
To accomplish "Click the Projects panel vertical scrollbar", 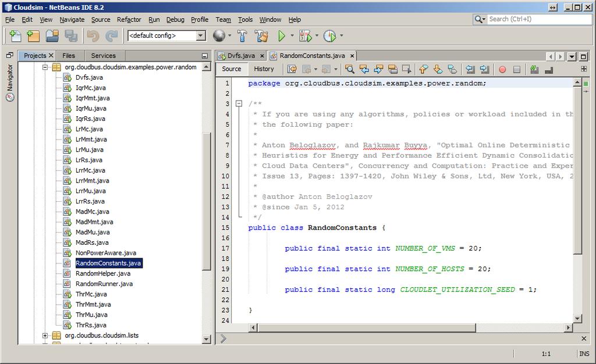I will click(207, 203).
